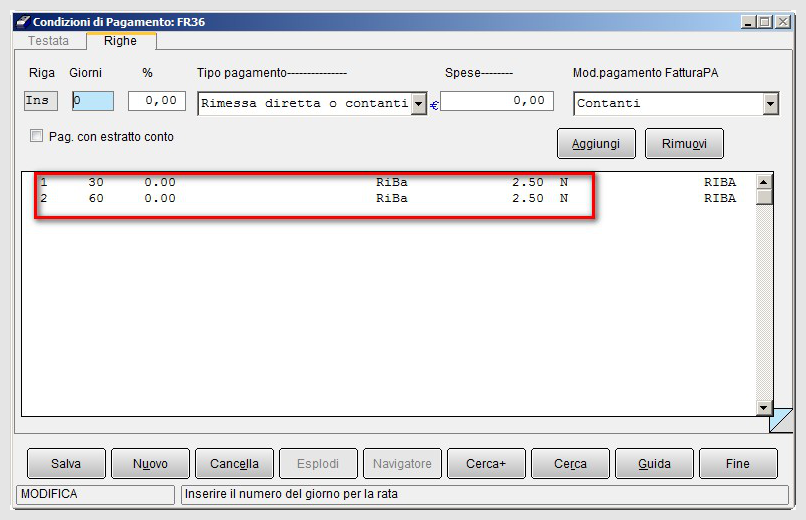Click the Navigatore button
806x520 pixels.
[402, 463]
